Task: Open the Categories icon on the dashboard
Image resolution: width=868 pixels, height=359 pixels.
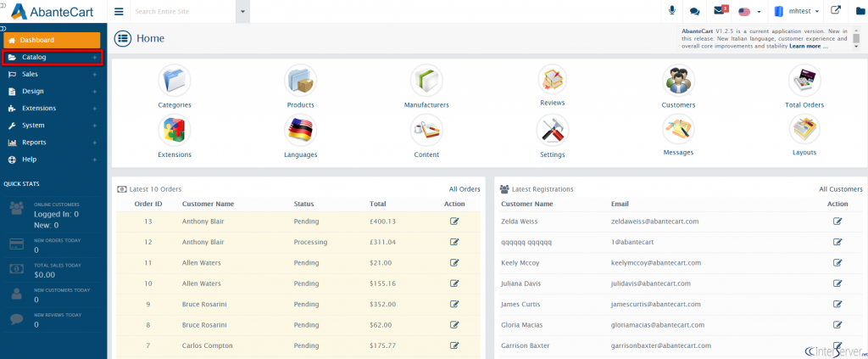Action: click(x=175, y=81)
